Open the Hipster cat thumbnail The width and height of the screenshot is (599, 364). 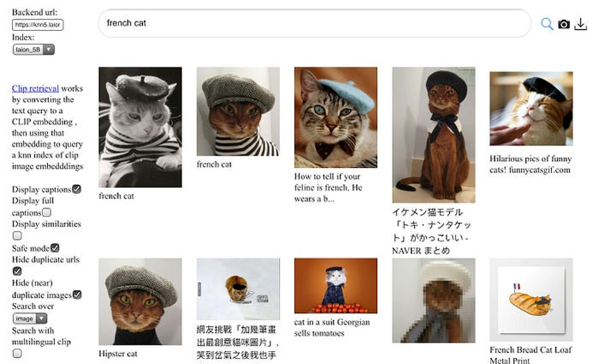coord(140,301)
